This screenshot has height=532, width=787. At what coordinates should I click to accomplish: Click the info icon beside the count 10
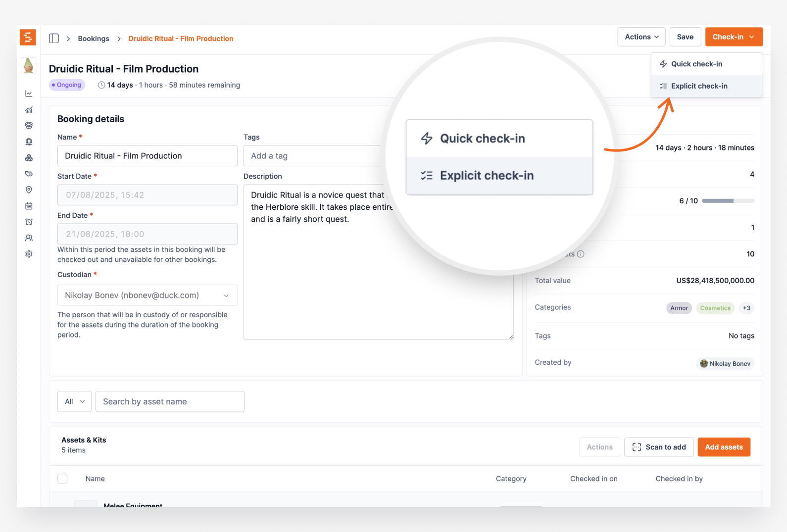coord(581,254)
